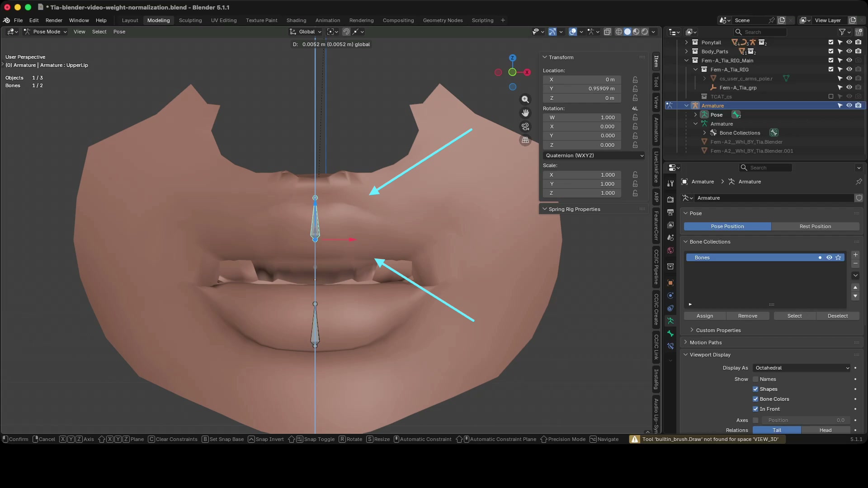
Task: Toggle show overlays button in header
Action: pyautogui.click(x=573, y=32)
